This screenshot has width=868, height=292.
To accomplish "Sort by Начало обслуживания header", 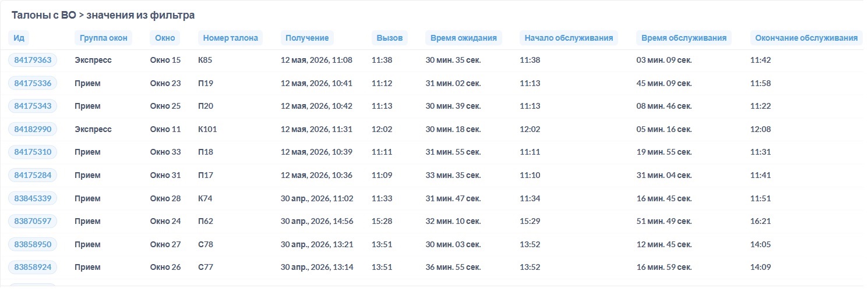I will coord(569,38).
